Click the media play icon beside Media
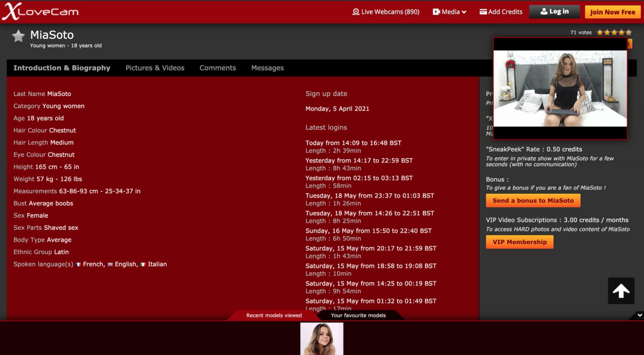 (436, 12)
